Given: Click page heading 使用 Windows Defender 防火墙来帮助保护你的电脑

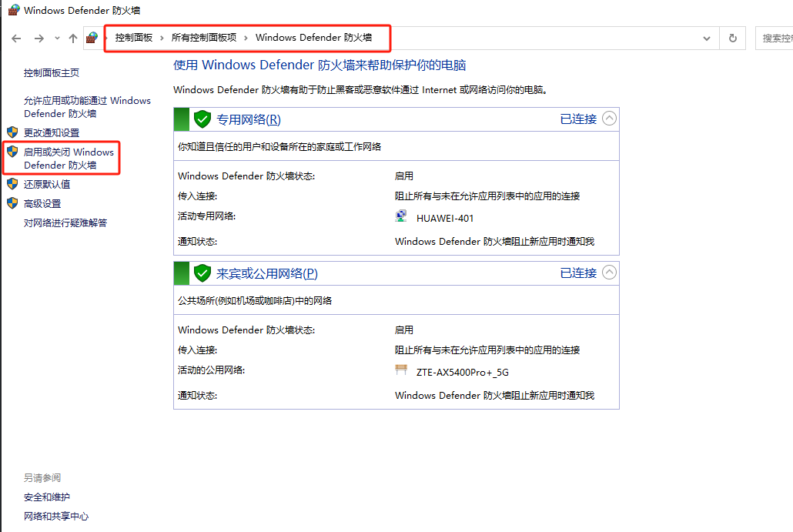Looking at the screenshot, I should click(x=320, y=65).
